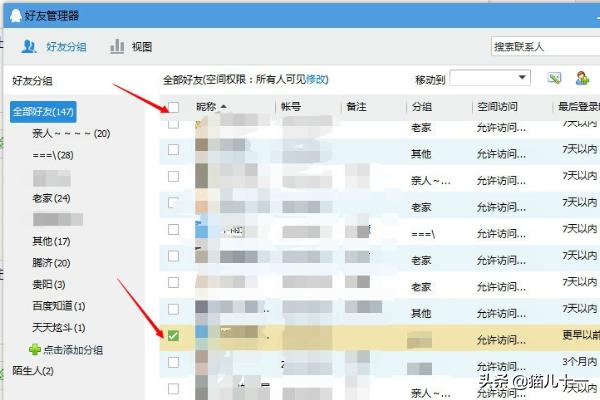Click the 搜索联系人 search field
This screenshot has height=400, width=600.
point(540,47)
